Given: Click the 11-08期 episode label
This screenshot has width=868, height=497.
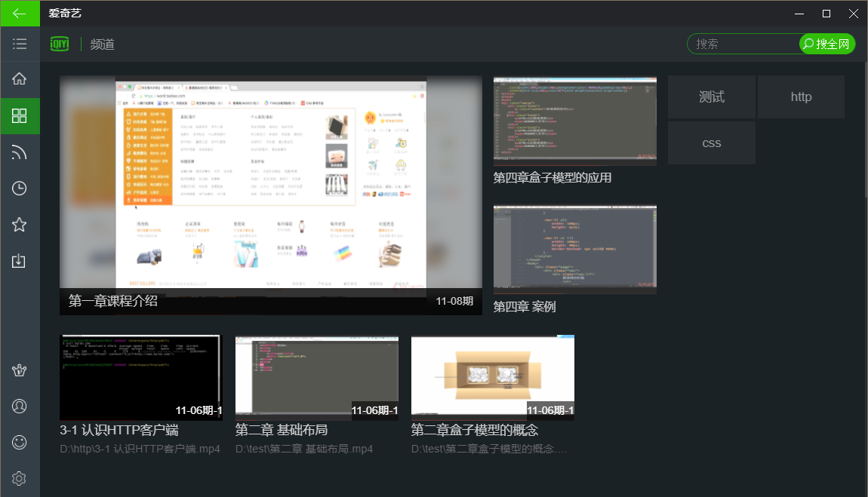Looking at the screenshot, I should pyautogui.click(x=454, y=301).
